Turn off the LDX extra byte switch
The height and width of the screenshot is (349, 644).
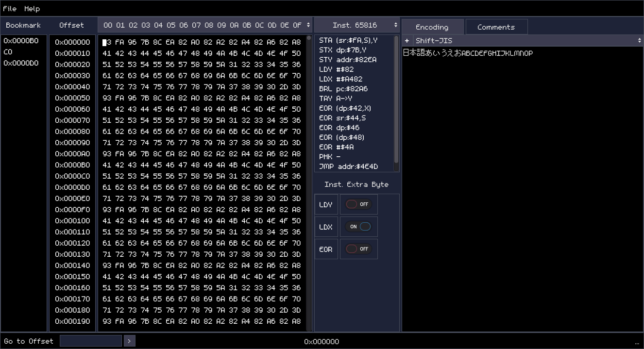click(358, 227)
